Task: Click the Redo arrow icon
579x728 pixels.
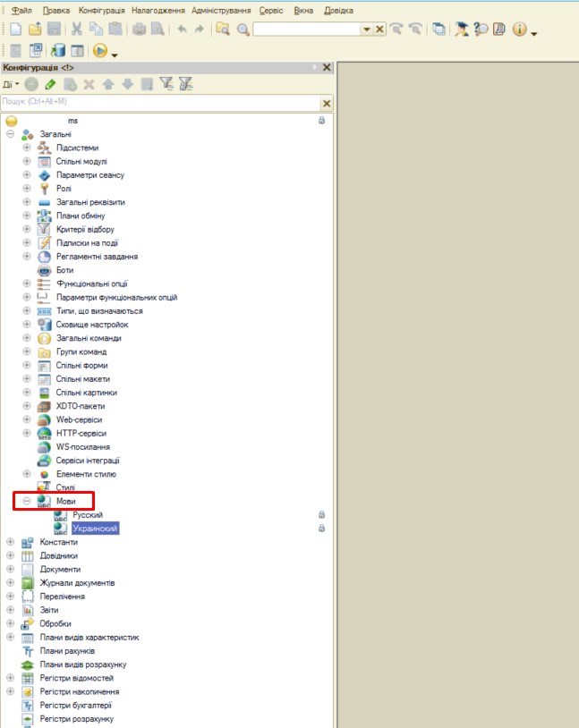Action: [x=200, y=30]
